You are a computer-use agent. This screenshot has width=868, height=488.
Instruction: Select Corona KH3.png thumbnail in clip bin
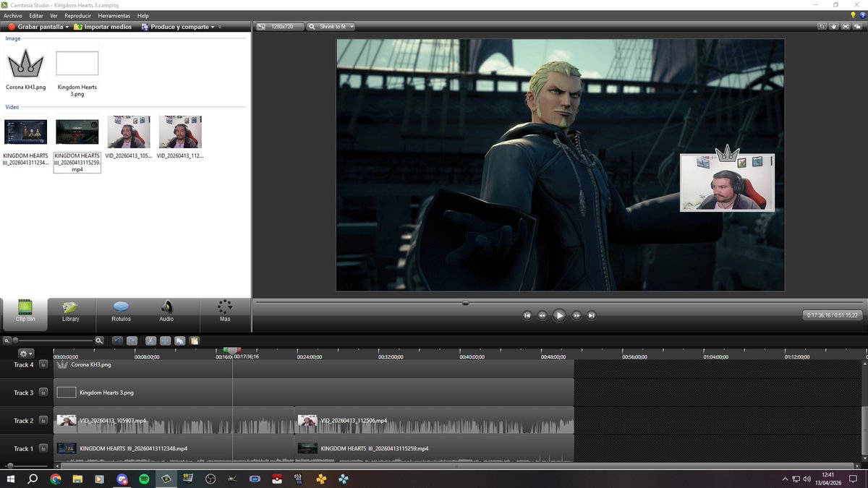(x=25, y=63)
